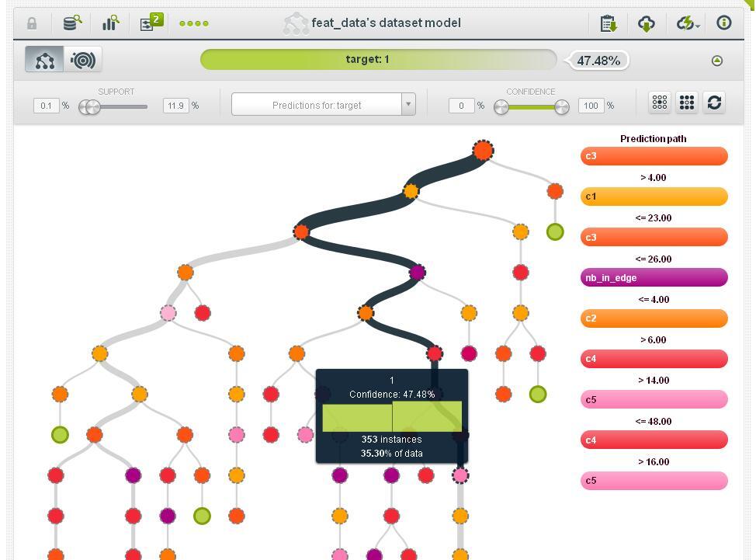Click the confidence maximum 100 field
This screenshot has width=756, height=560.
[591, 106]
